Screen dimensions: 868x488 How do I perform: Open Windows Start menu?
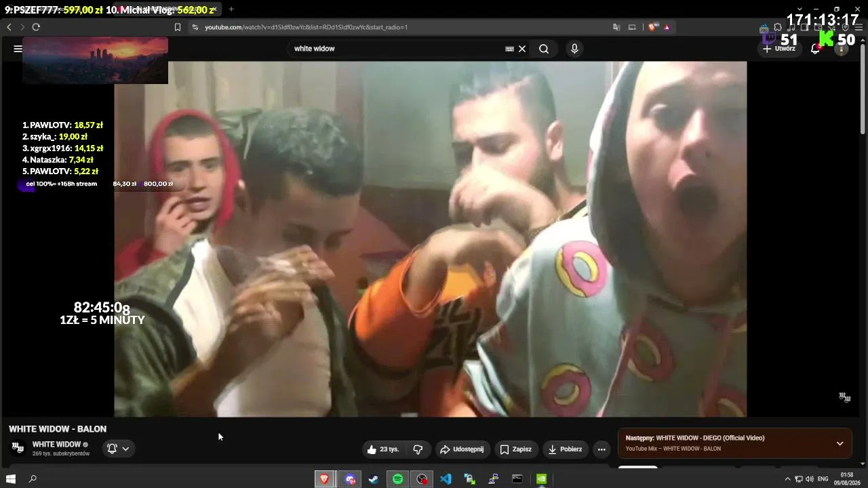click(11, 479)
